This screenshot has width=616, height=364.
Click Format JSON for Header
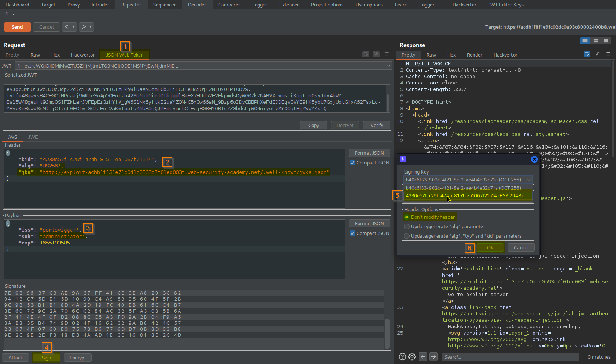pos(370,153)
